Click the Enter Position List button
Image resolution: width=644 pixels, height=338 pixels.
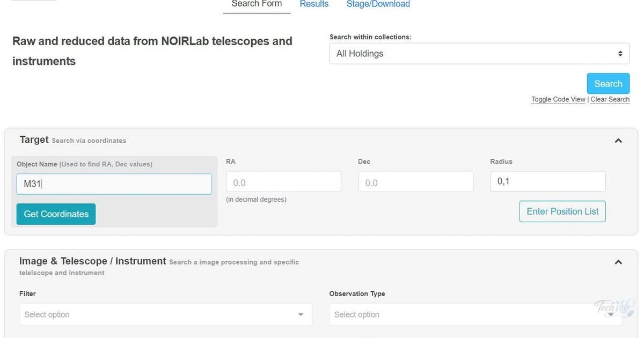pos(562,211)
